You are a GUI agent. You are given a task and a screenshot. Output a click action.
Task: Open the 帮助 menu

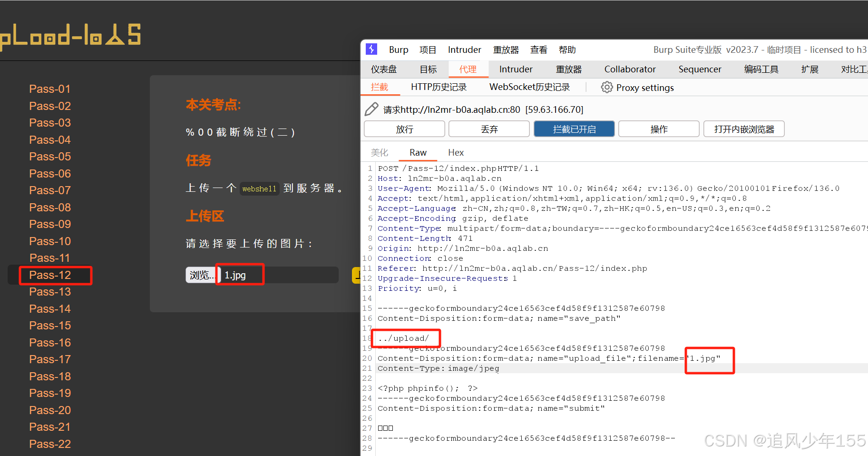point(567,50)
